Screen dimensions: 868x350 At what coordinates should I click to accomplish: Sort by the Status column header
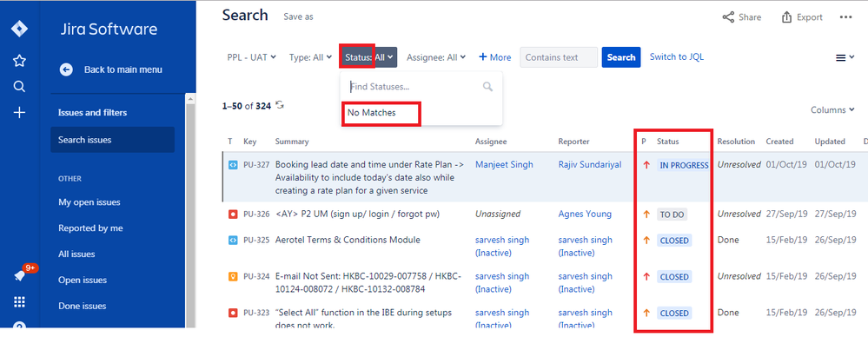pos(667,142)
